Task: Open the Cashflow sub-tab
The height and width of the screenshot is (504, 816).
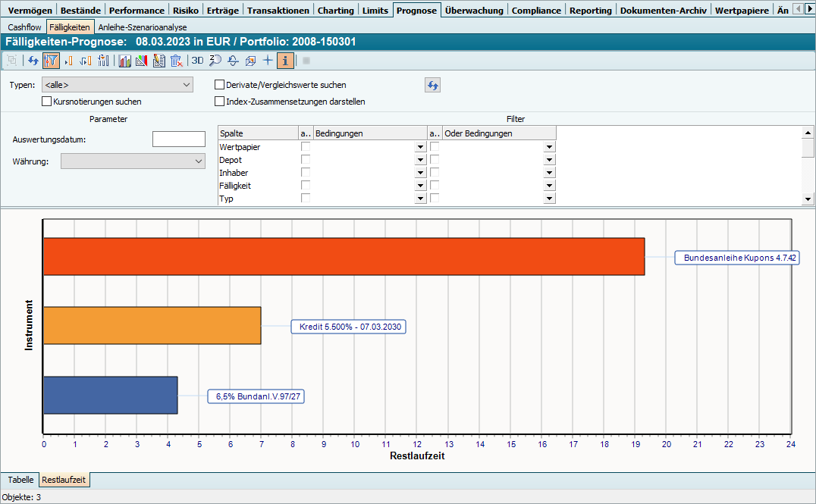Action: (x=24, y=27)
